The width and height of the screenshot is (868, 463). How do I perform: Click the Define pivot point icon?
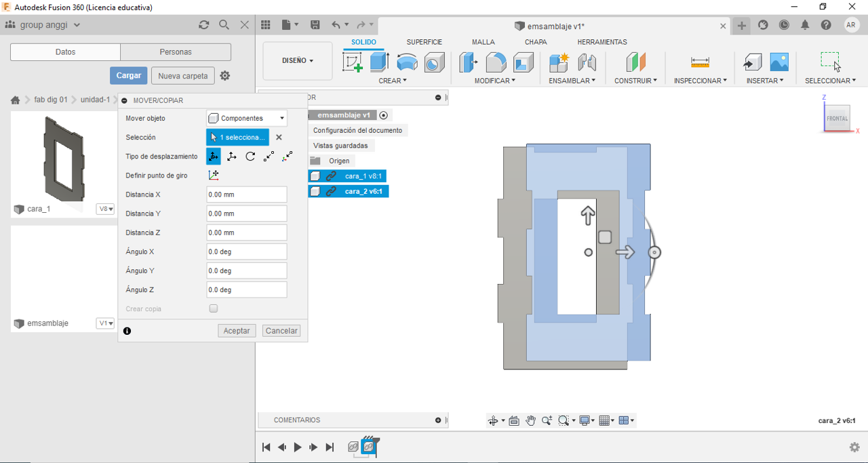click(x=214, y=176)
